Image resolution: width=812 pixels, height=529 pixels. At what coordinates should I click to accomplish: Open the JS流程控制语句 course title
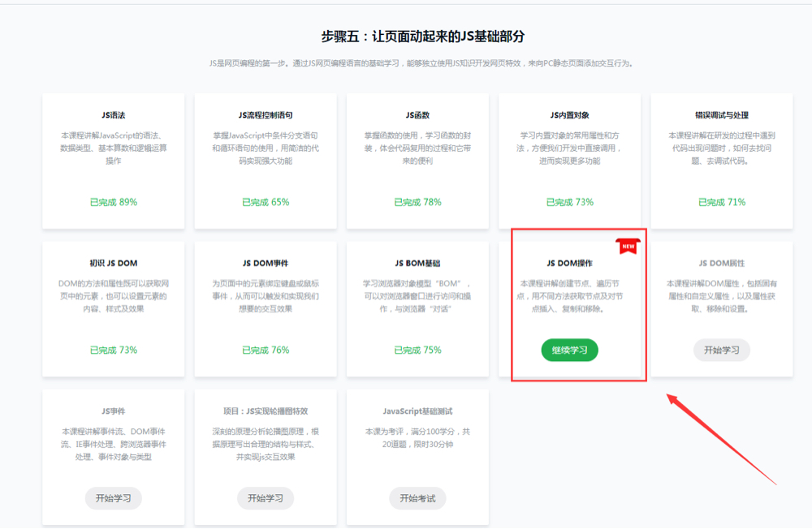point(266,115)
